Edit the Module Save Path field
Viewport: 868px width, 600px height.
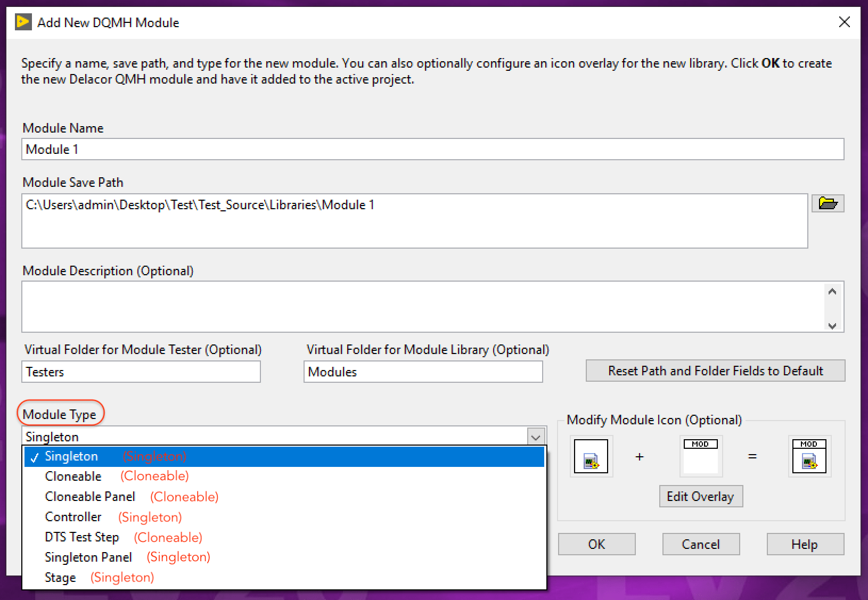(415, 221)
